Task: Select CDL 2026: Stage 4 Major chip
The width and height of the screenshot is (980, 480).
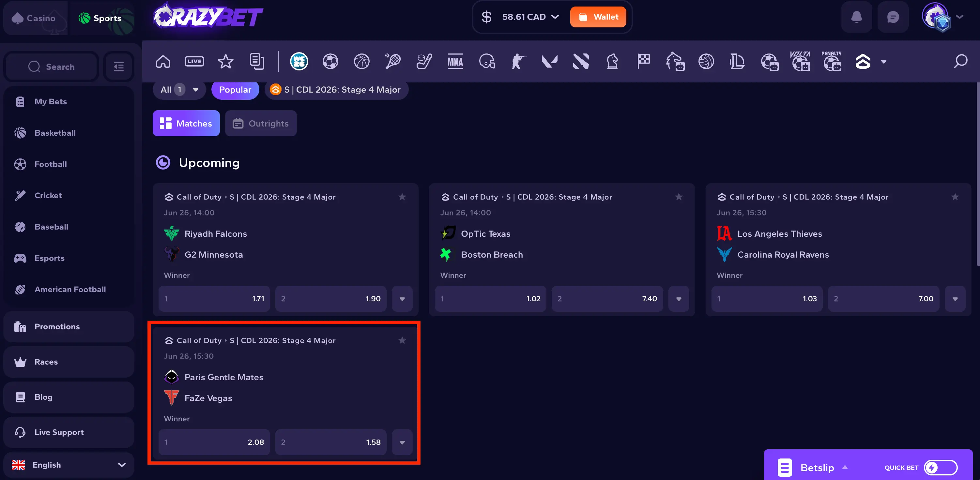Action: (x=336, y=90)
